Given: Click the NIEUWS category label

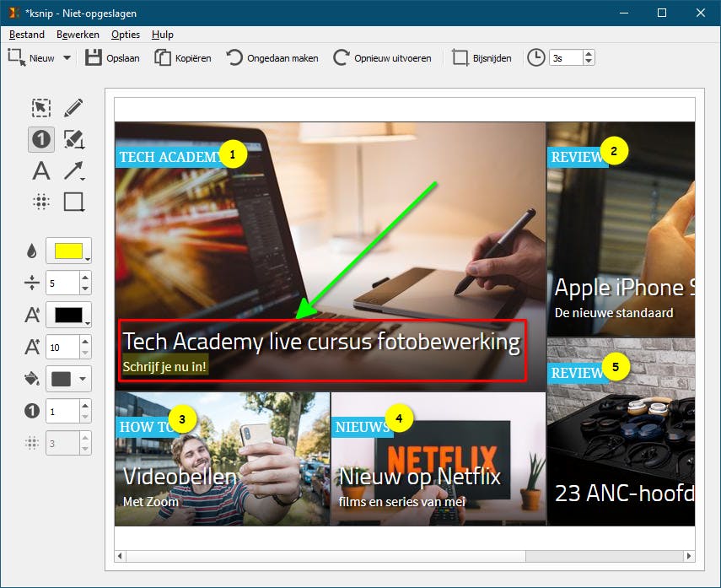Looking at the screenshot, I should (x=363, y=427).
